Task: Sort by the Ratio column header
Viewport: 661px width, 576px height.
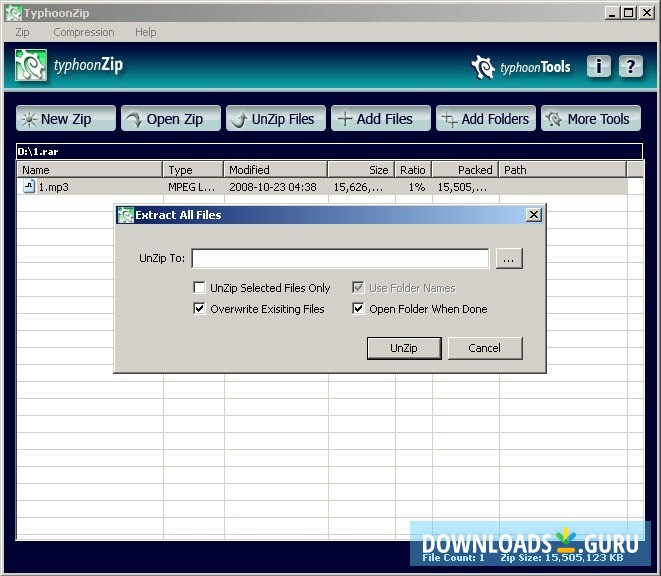Action: pos(413,170)
